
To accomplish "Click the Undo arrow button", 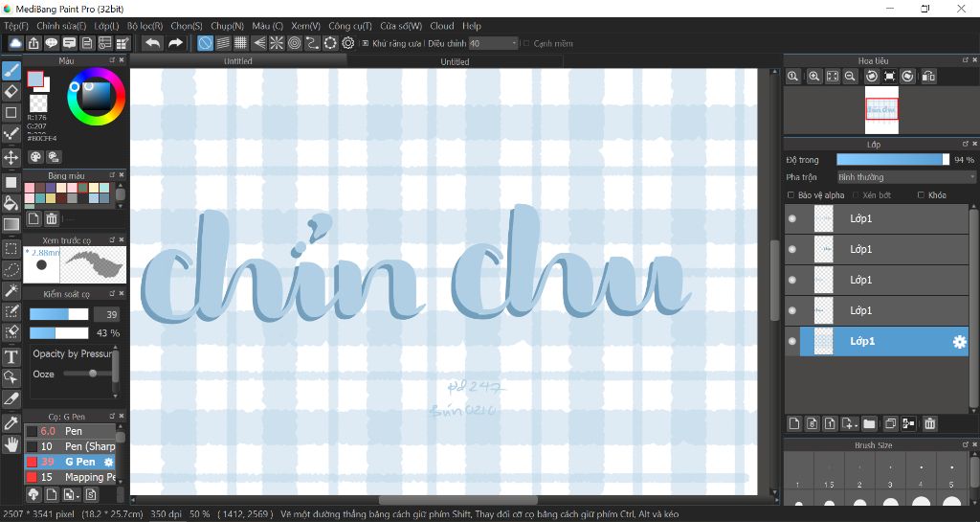I will [152, 43].
